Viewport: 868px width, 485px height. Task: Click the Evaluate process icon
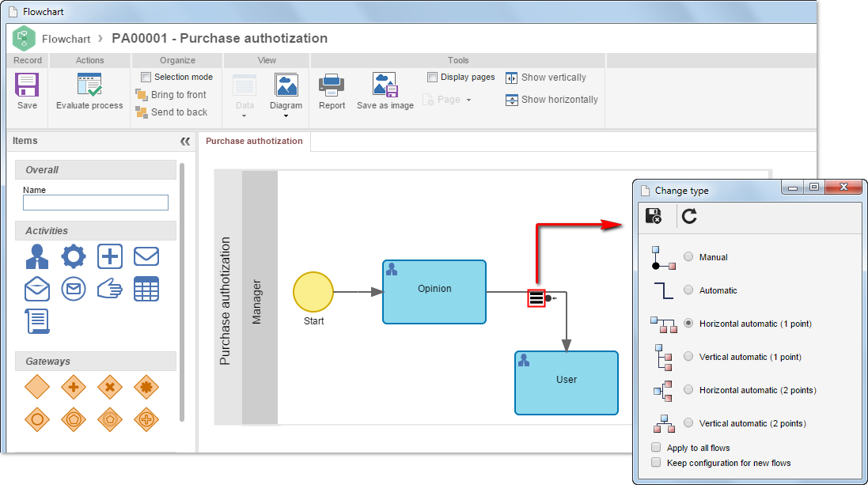click(89, 85)
